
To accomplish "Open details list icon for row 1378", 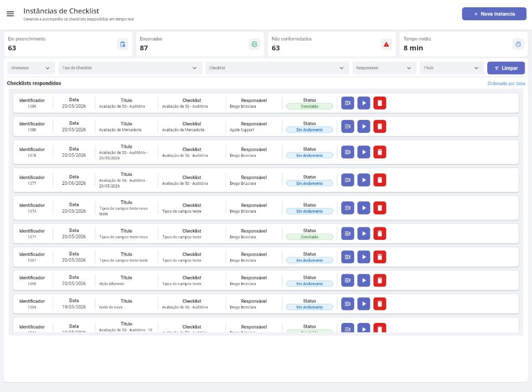I will 348,152.
